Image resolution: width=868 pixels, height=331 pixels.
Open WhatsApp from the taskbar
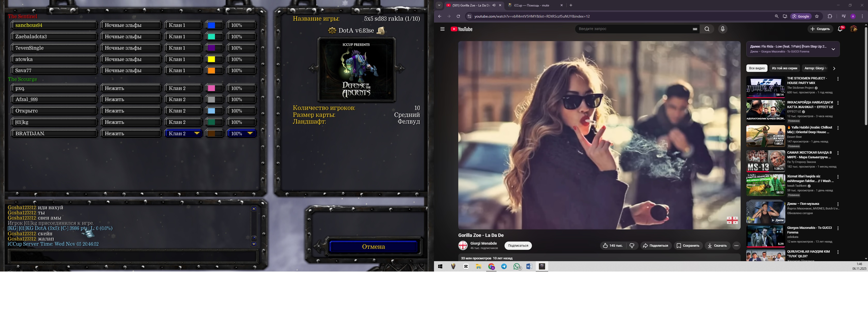click(517, 267)
